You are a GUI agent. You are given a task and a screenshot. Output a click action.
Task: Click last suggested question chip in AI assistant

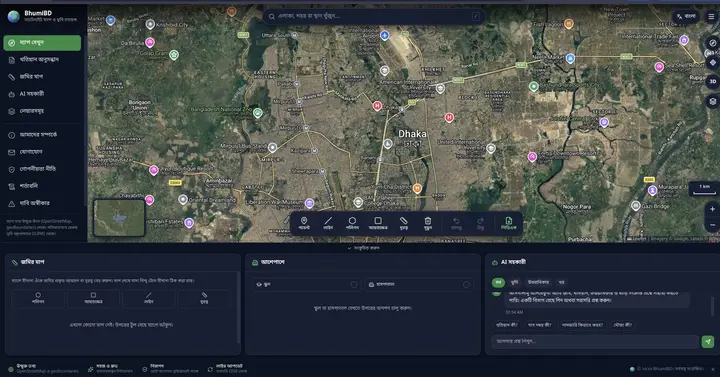click(x=623, y=325)
